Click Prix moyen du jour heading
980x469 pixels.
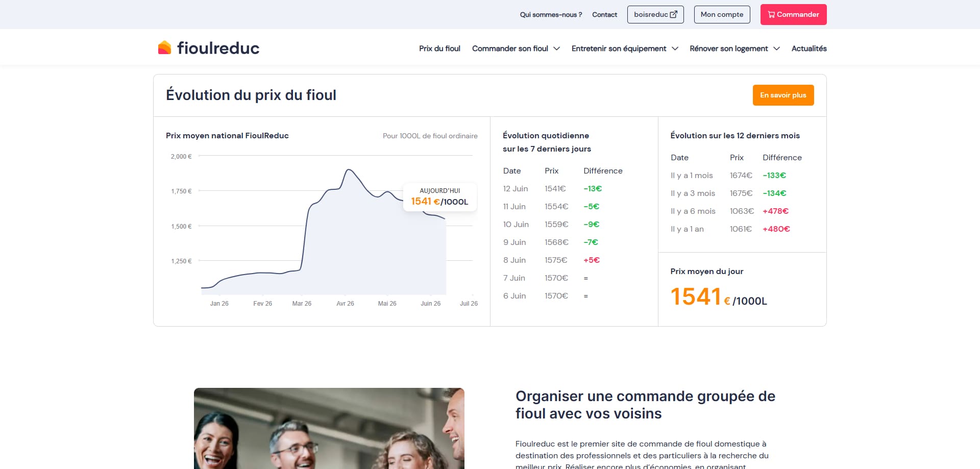coord(707,271)
